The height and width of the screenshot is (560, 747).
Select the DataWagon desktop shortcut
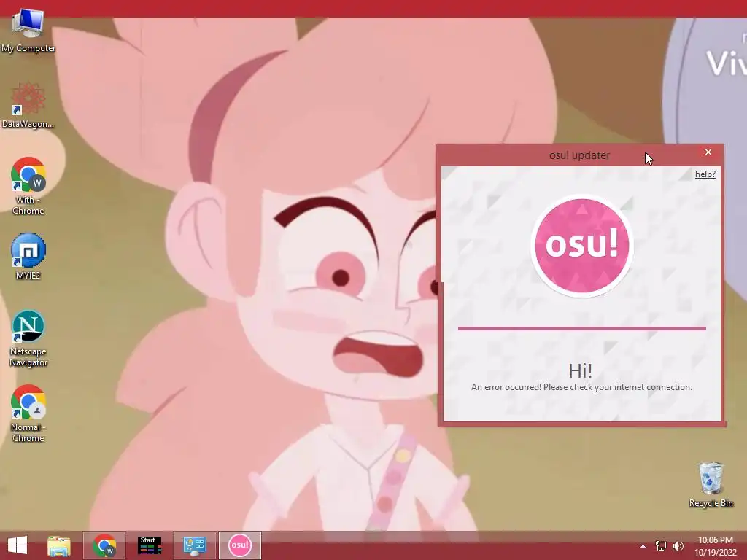tap(28, 106)
